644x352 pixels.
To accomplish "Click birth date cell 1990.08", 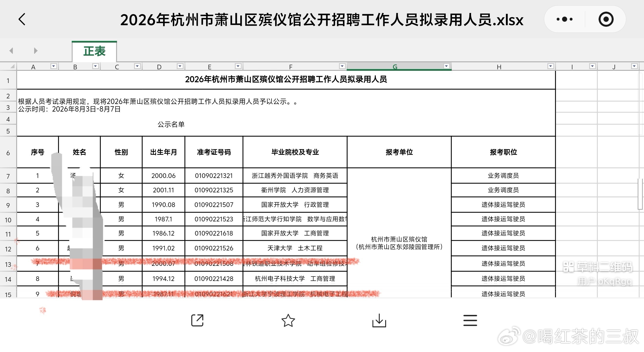I will (163, 205).
